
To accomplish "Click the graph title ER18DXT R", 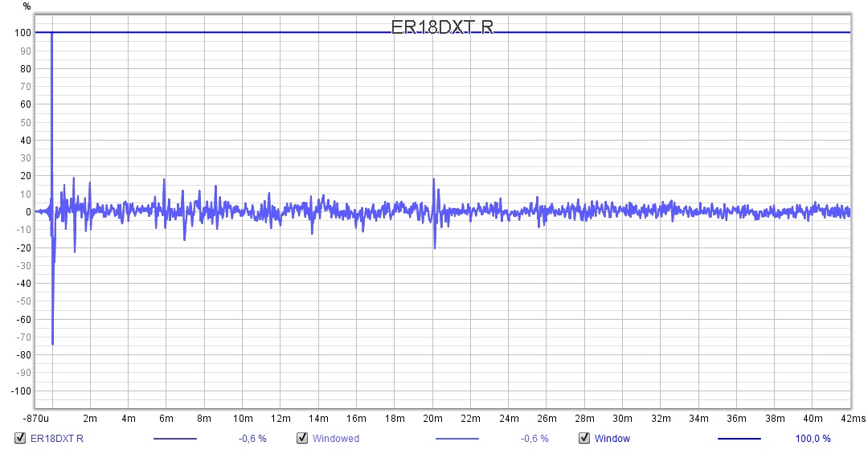I will point(442,27).
